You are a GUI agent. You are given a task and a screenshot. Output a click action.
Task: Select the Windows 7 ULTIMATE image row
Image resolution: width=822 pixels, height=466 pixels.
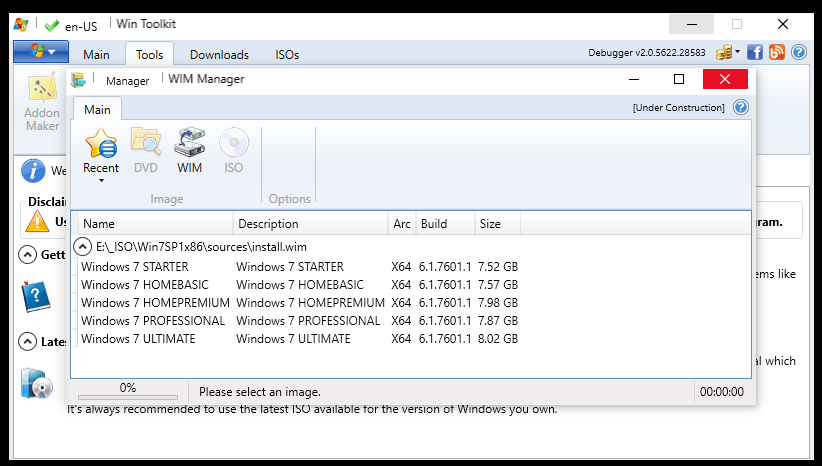(x=299, y=339)
